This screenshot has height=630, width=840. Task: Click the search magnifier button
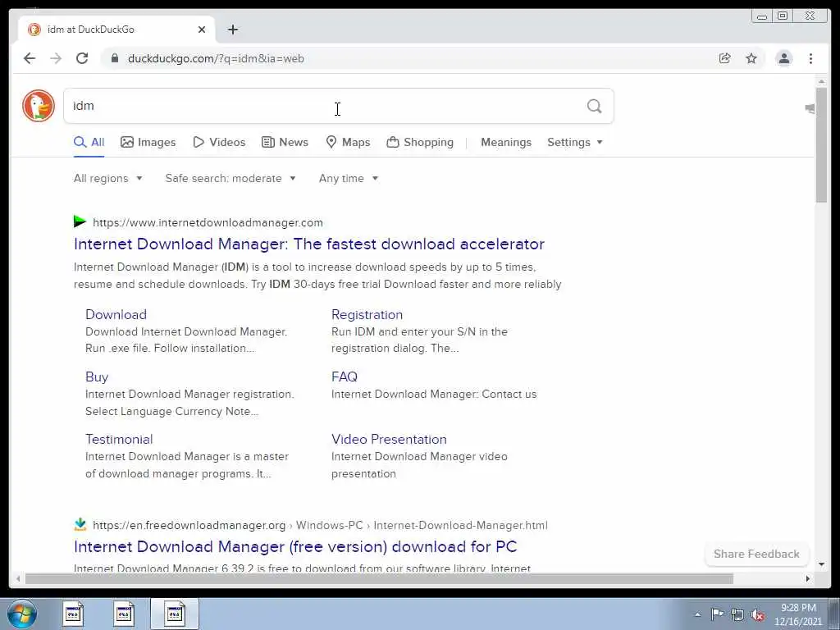pyautogui.click(x=594, y=106)
